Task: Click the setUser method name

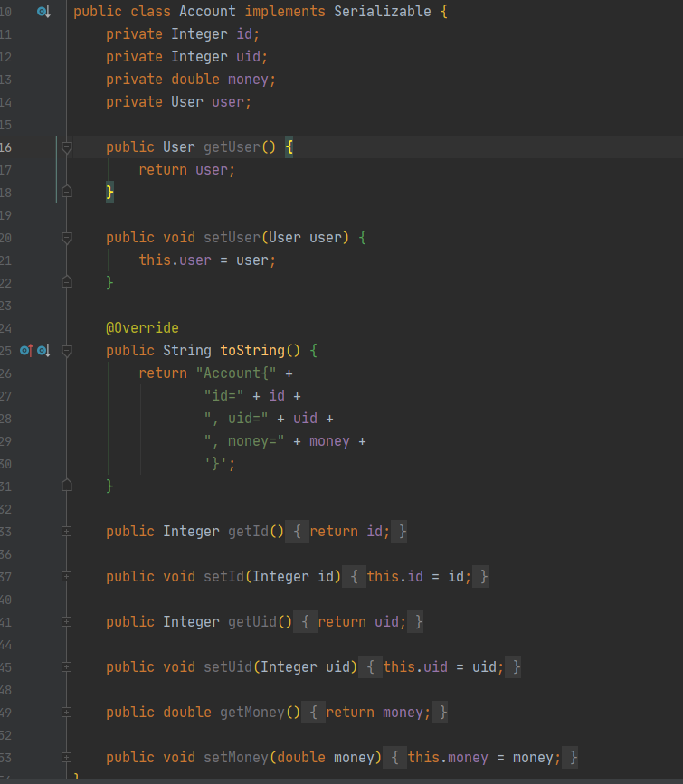Action: 232,238
